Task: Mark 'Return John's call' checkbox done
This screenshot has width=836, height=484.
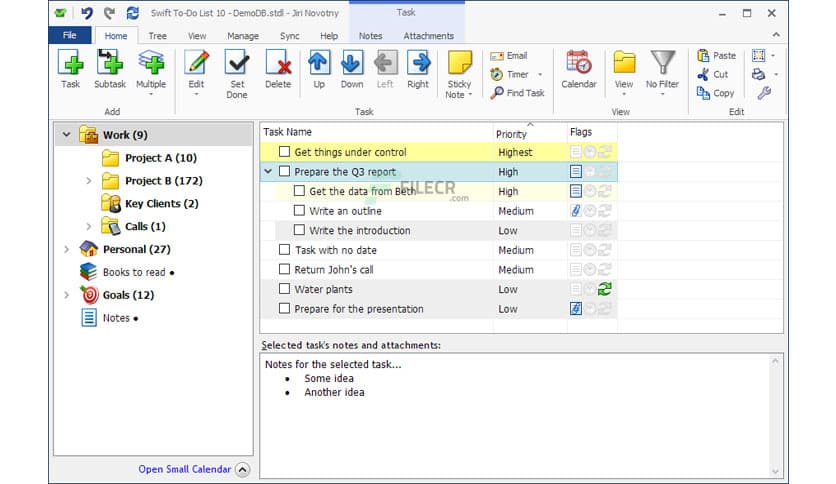Action: (x=284, y=270)
